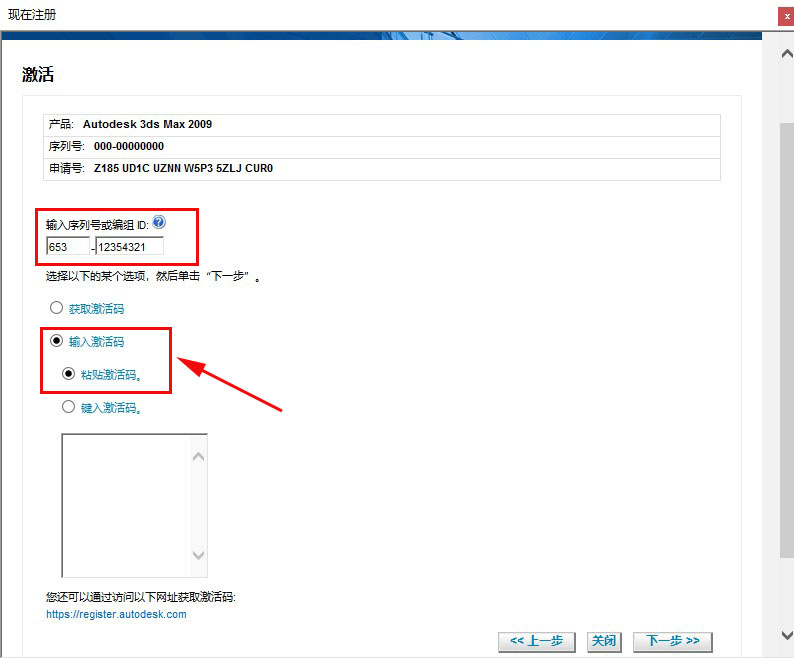794x658 pixels.
Task: Click the main vertical scrollbar thumb
Action: point(787,339)
